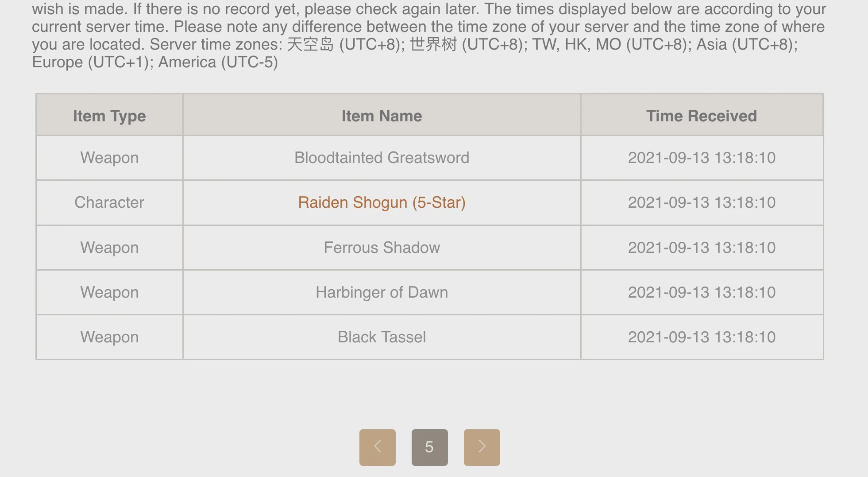Click the Bloodtainted Greatsword item name

(x=382, y=158)
